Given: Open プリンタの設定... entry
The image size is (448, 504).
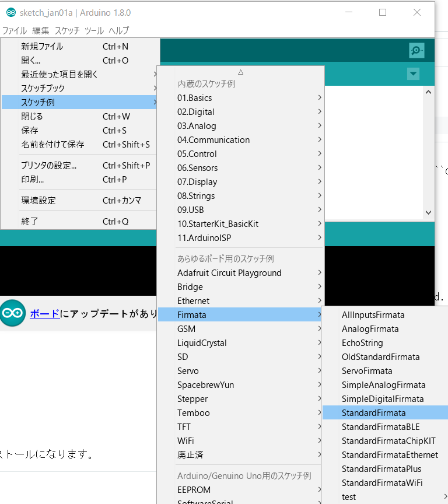Looking at the screenshot, I should pos(79,166).
